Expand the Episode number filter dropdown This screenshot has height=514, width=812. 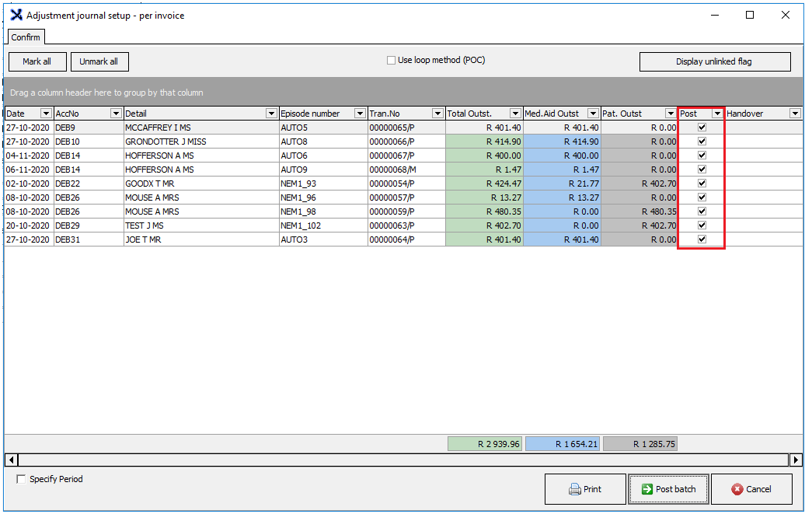point(360,114)
